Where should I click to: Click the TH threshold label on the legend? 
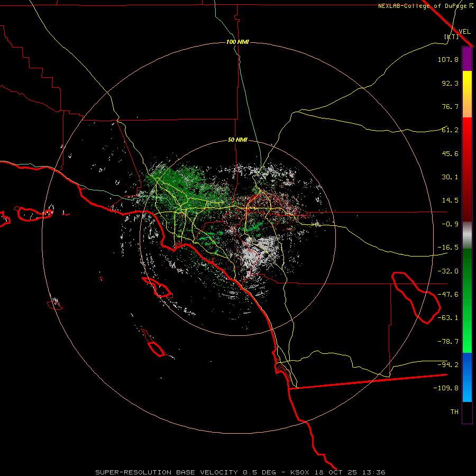454,412
